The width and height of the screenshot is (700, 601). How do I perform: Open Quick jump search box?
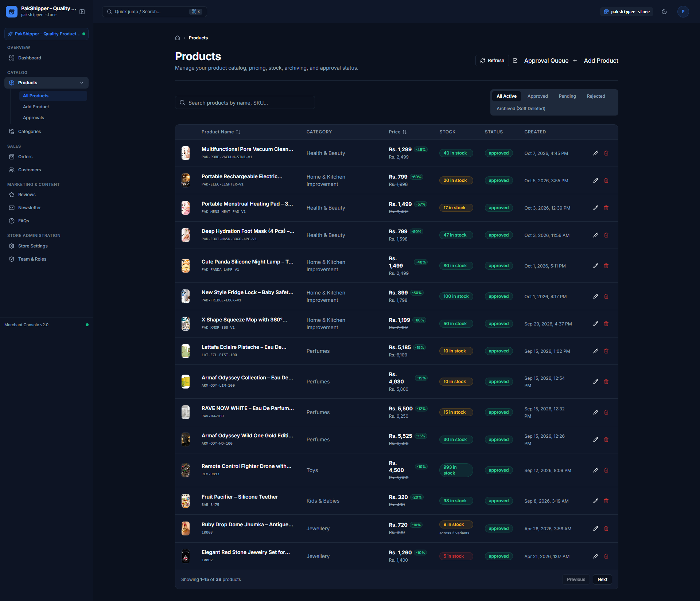pyautogui.click(x=155, y=12)
